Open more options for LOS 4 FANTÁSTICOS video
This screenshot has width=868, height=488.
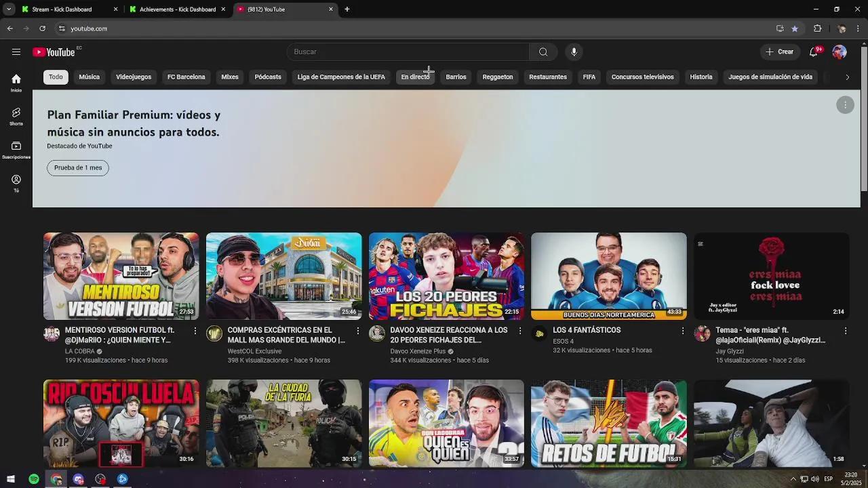(683, 331)
